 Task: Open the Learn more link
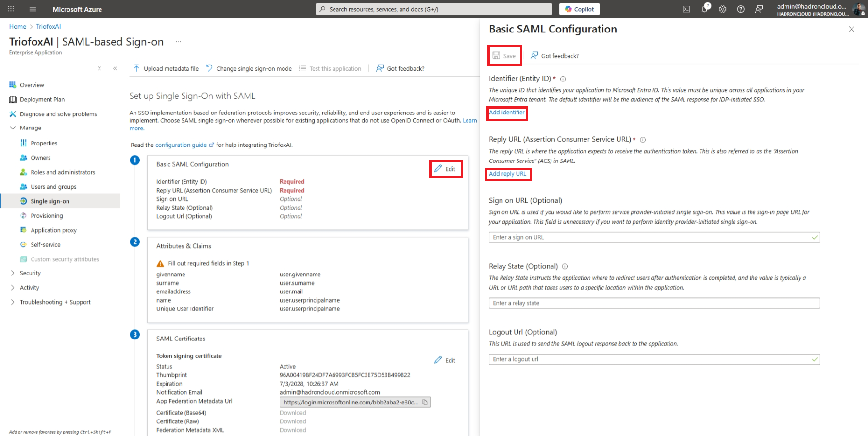[x=469, y=120]
